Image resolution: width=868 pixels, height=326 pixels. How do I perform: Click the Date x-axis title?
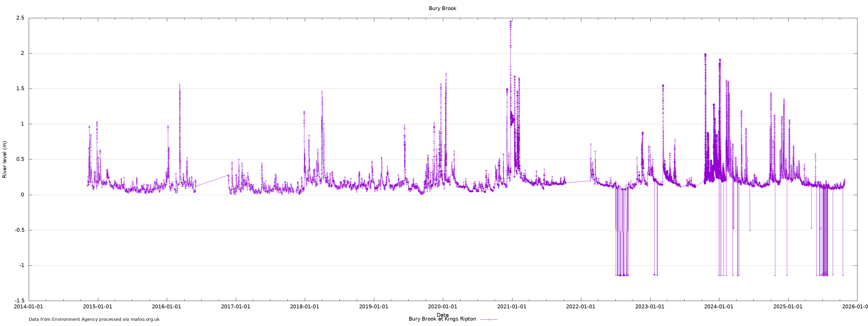click(442, 315)
